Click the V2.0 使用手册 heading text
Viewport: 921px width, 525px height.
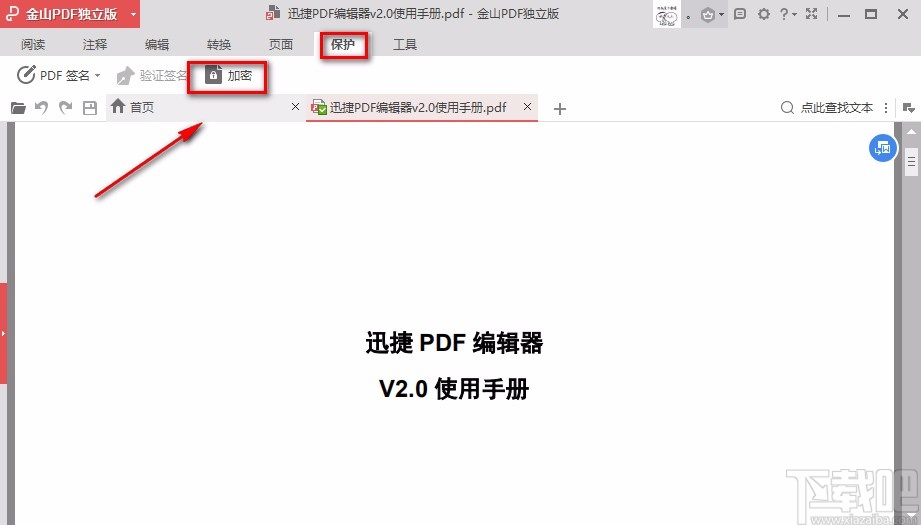[454, 389]
